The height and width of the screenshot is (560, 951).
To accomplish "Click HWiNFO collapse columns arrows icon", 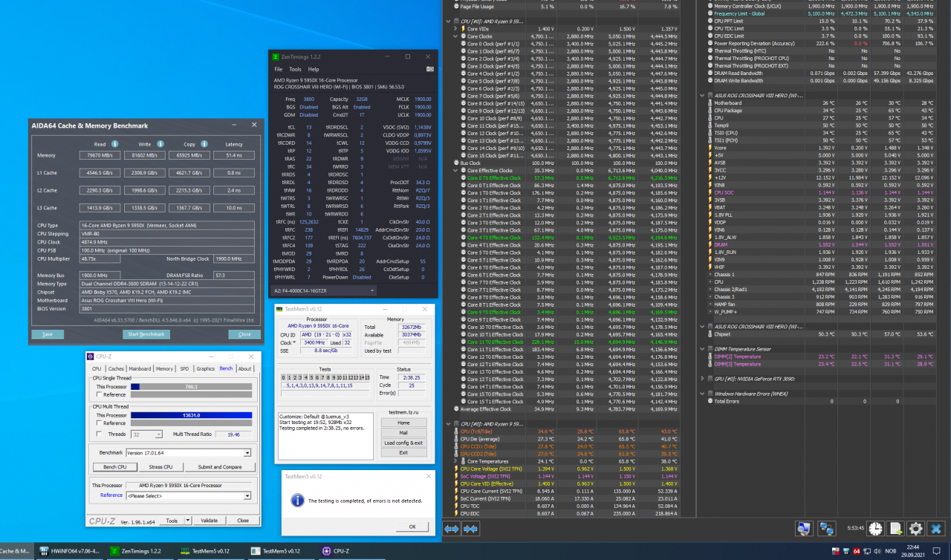I will 470,529.
